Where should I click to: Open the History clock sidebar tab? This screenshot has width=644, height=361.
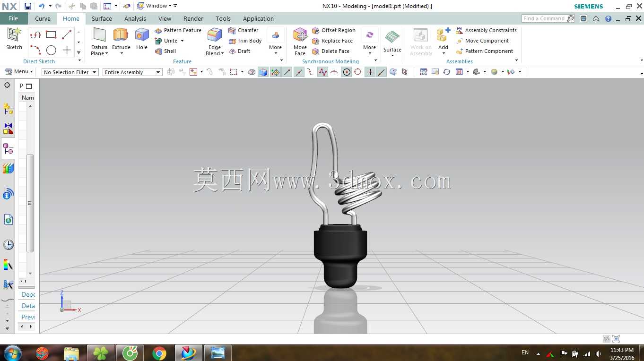tap(8, 245)
